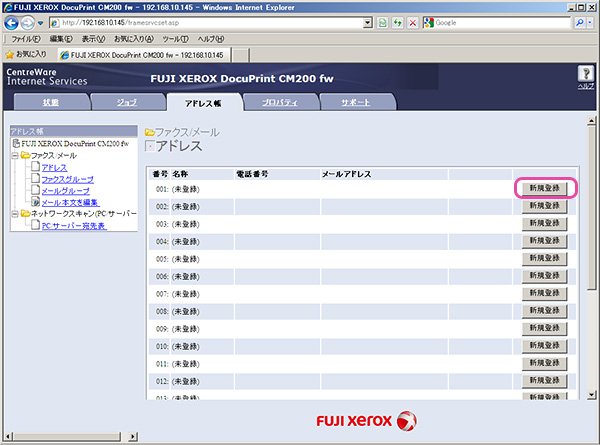Click the Help question mark icon
The width and height of the screenshot is (600, 445).
[587, 74]
